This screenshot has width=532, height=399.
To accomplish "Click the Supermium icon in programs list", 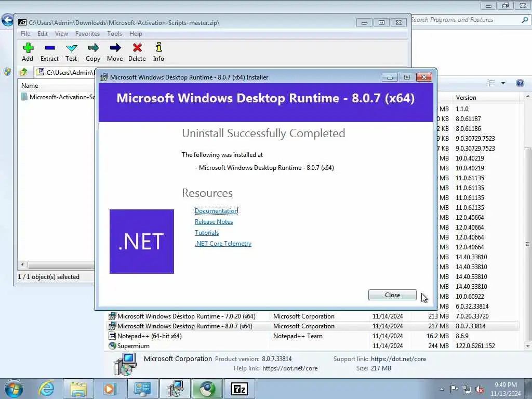I will (112, 345).
